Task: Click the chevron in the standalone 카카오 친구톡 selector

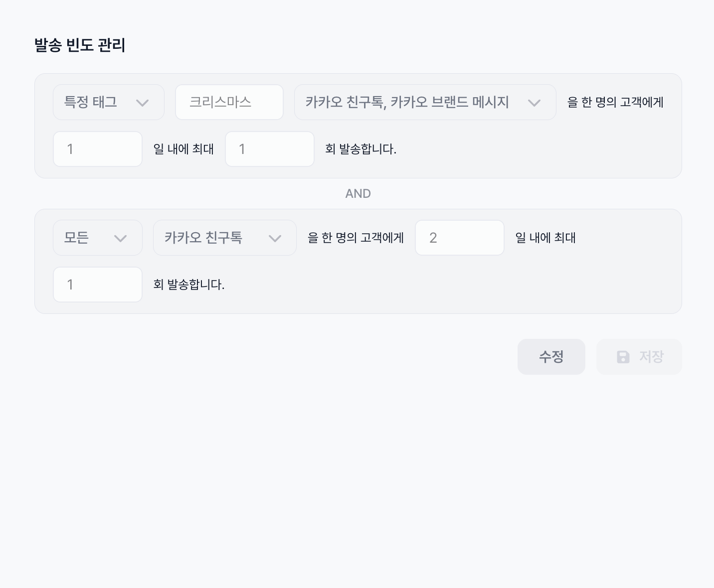Action: coord(275,238)
